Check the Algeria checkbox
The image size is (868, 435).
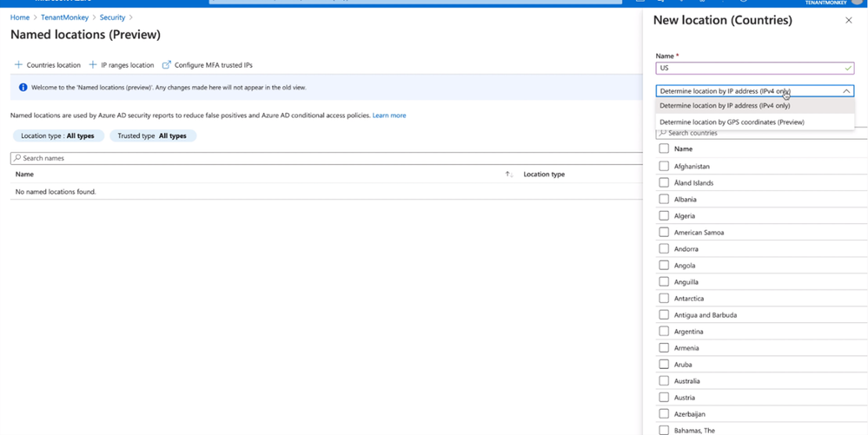click(x=664, y=216)
